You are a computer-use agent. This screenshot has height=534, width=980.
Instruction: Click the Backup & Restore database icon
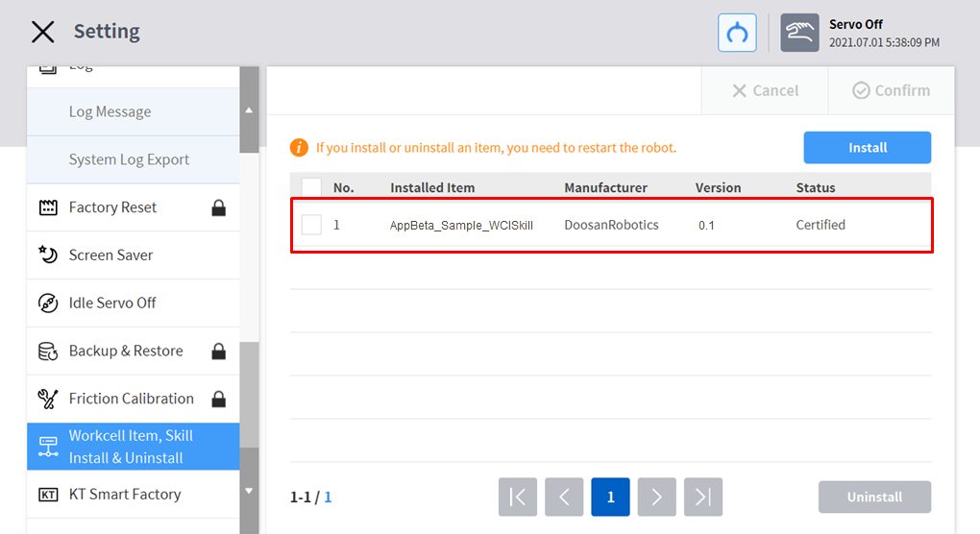[x=48, y=352]
